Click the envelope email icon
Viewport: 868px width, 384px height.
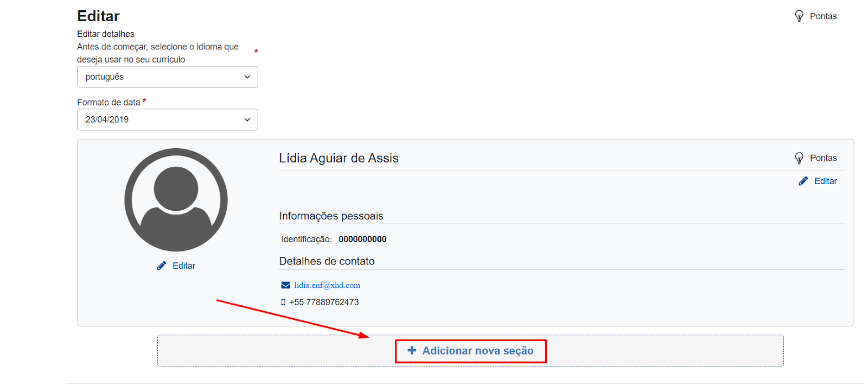tap(285, 285)
